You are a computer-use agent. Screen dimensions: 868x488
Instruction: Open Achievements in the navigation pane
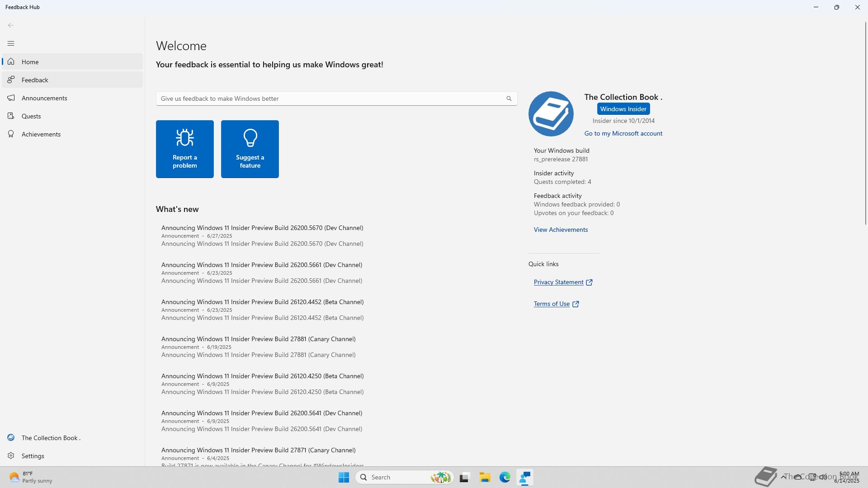point(41,134)
